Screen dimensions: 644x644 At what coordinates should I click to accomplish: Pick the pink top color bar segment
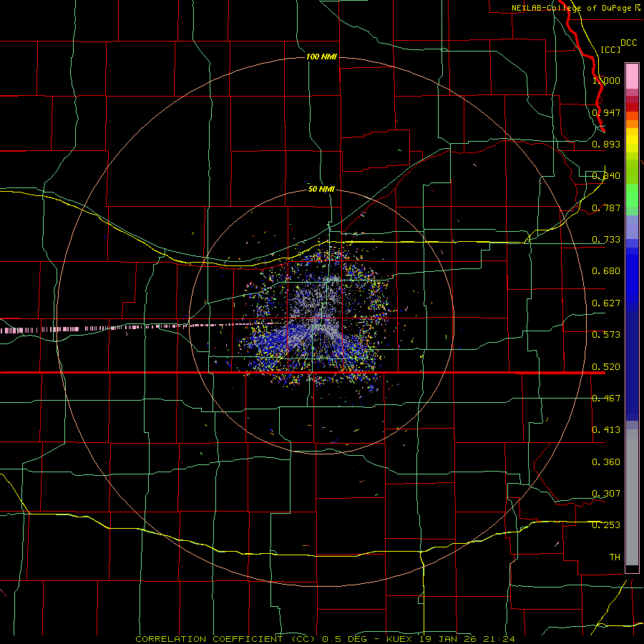pos(632,77)
